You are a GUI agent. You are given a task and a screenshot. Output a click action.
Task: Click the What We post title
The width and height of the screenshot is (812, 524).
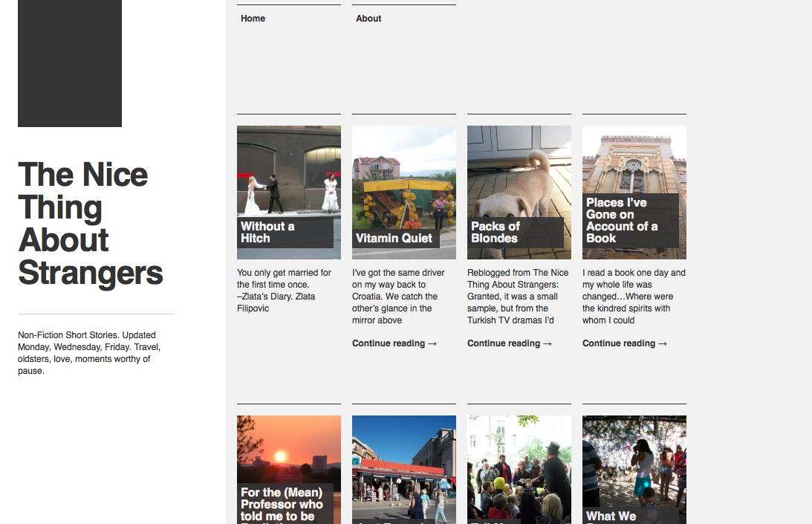611,516
